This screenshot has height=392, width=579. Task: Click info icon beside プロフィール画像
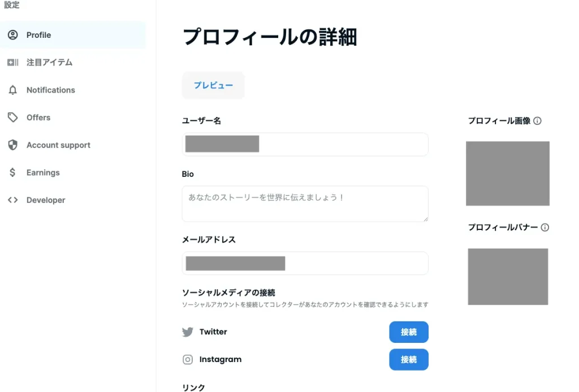pyautogui.click(x=538, y=121)
